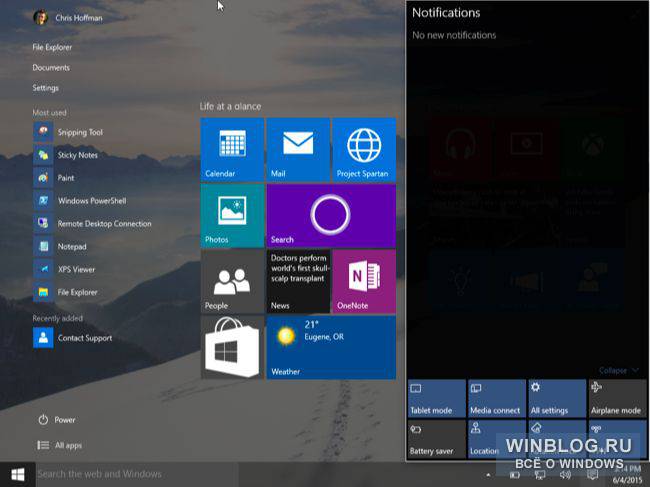Click the network icon in system tray
This screenshot has width=650, height=487.
coord(540,475)
